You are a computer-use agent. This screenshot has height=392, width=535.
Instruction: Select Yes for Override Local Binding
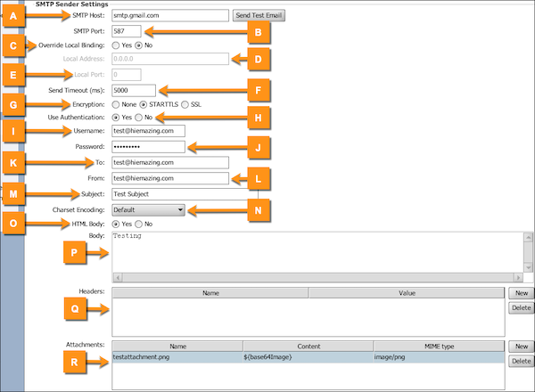point(115,45)
